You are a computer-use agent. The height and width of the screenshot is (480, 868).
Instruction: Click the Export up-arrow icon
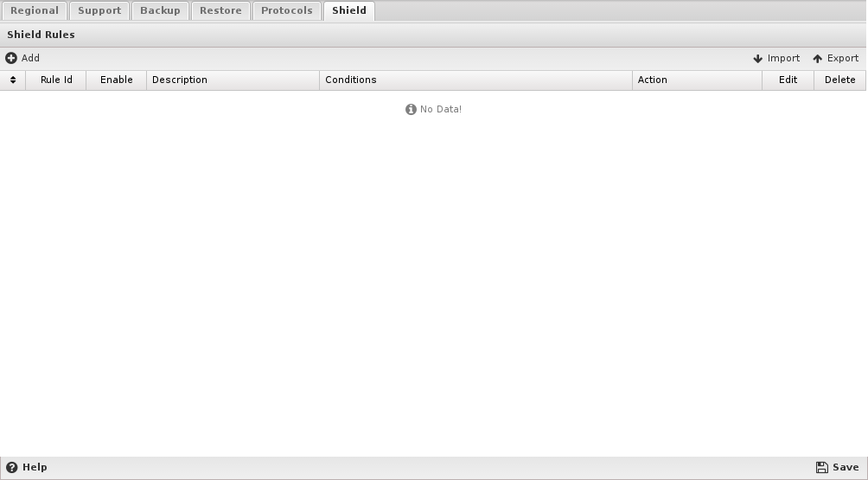818,59
